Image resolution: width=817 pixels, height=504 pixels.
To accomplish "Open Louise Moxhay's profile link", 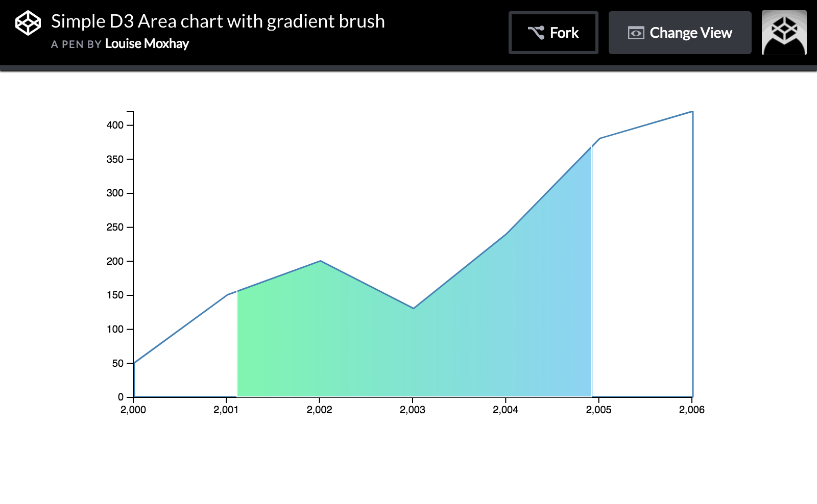I will point(147,44).
